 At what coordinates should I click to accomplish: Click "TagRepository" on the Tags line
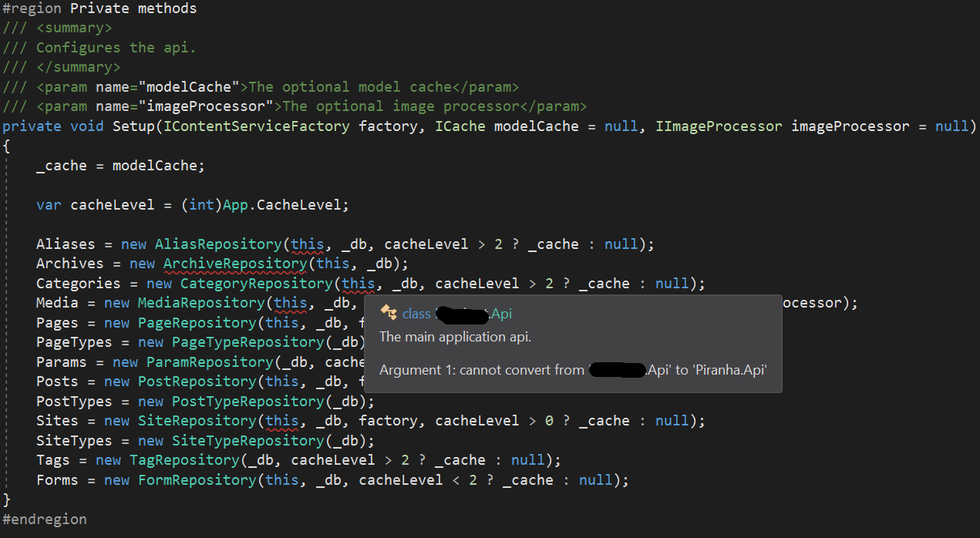184,459
